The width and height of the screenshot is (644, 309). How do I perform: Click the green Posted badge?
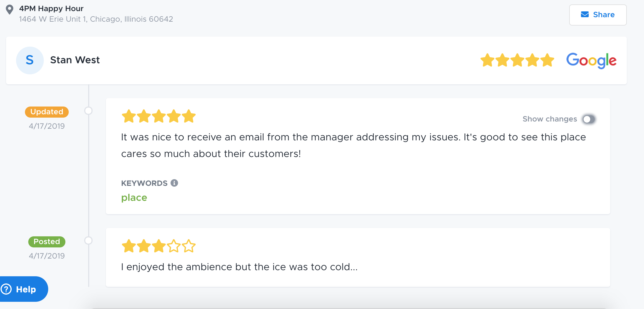pyautogui.click(x=47, y=242)
